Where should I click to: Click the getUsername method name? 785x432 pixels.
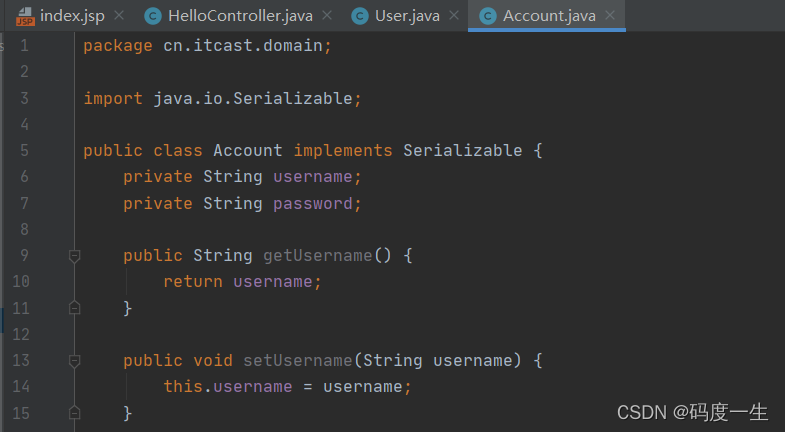click(318, 255)
